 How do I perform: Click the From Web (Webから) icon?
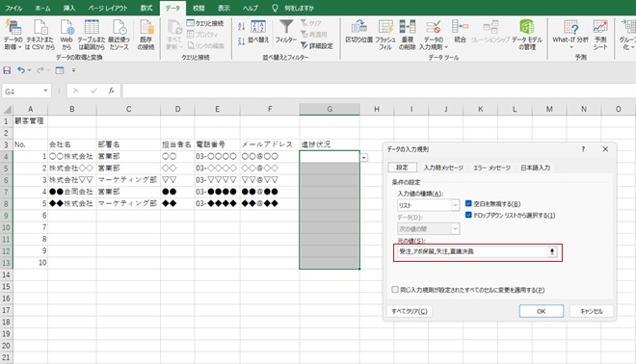click(66, 35)
